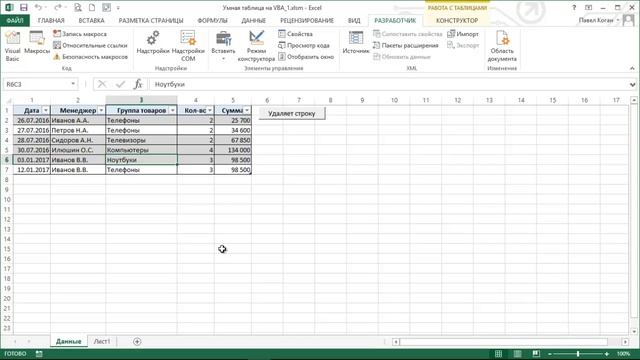Open Надстройки COM dialog
The width and height of the screenshot is (640, 360).
click(x=188, y=46)
